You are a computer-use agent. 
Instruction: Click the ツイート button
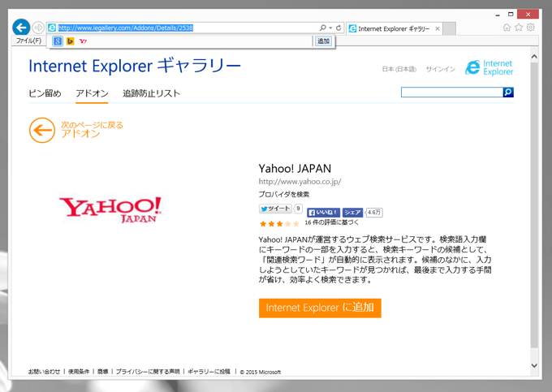coord(275,209)
